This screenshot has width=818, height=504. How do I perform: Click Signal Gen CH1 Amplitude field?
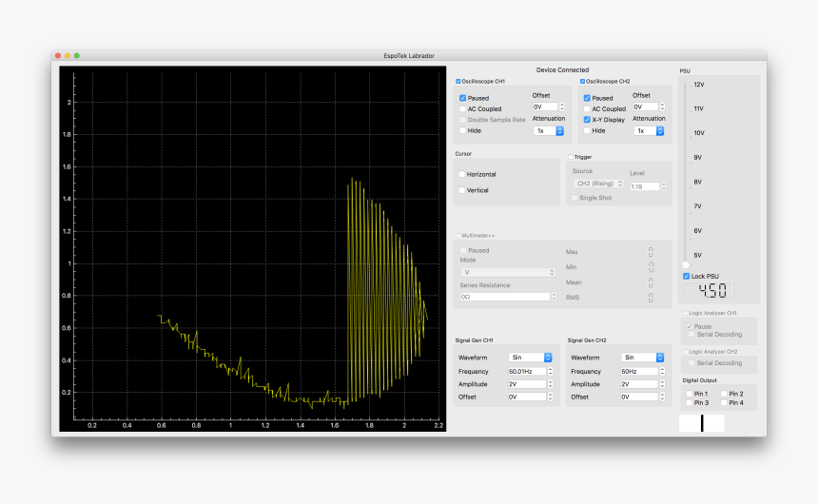[x=527, y=384]
